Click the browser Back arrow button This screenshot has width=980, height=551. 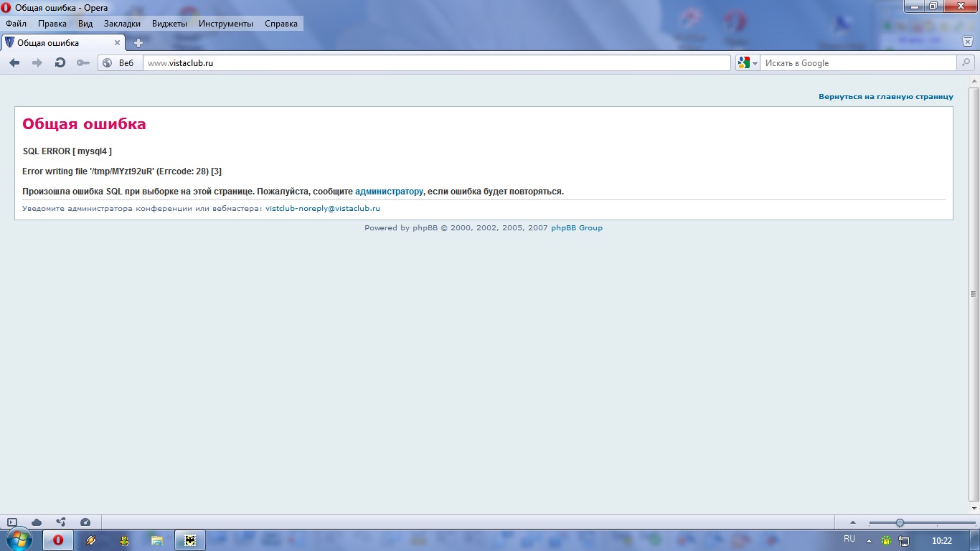(14, 63)
